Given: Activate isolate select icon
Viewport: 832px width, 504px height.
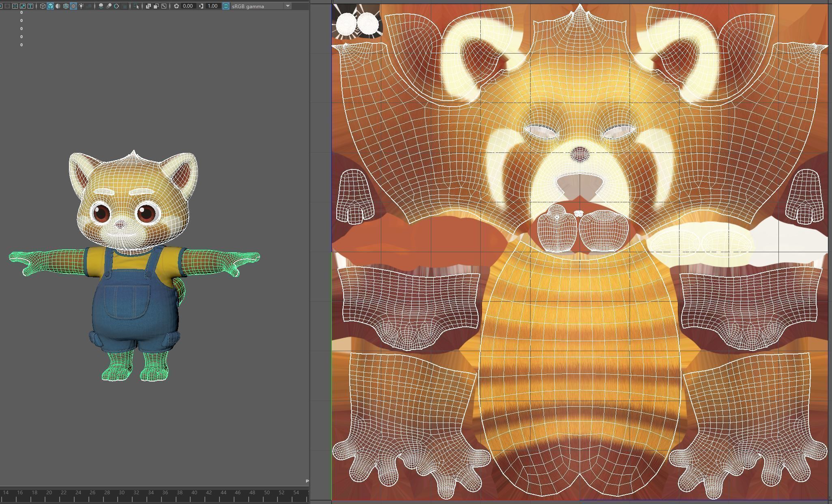Looking at the screenshot, I should click(136, 6).
